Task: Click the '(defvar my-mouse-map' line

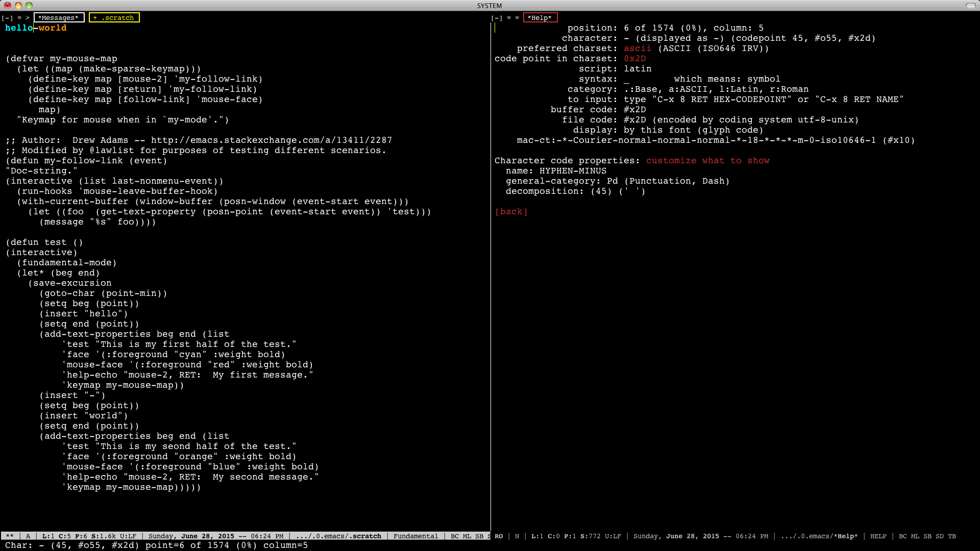Action: click(61, 59)
